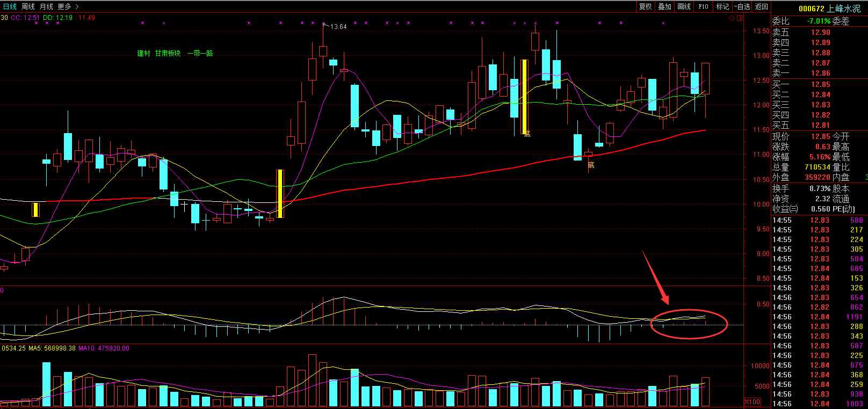Click the 复权 price adjustment button
The width and height of the screenshot is (868, 409).
pyautogui.click(x=645, y=6)
